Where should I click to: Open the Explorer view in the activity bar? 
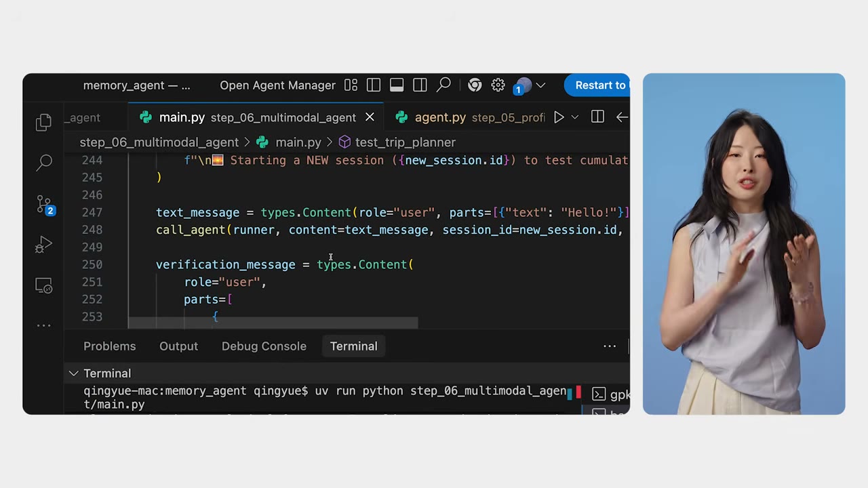tap(44, 122)
